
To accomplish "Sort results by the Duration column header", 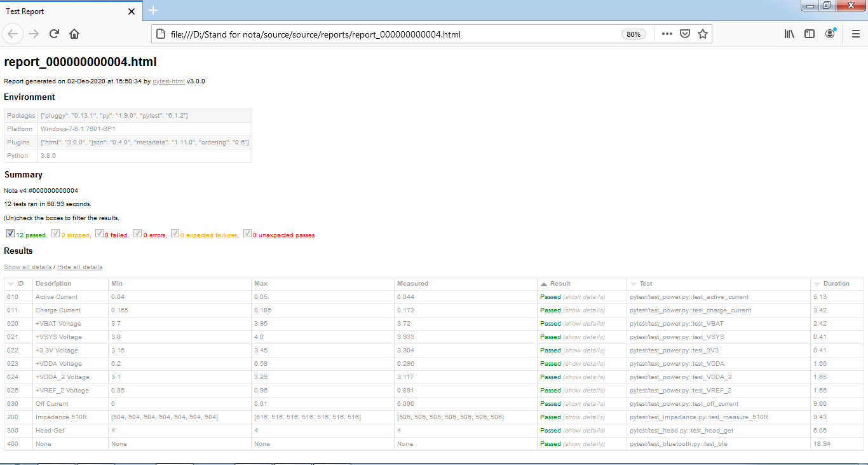I will (x=836, y=284).
